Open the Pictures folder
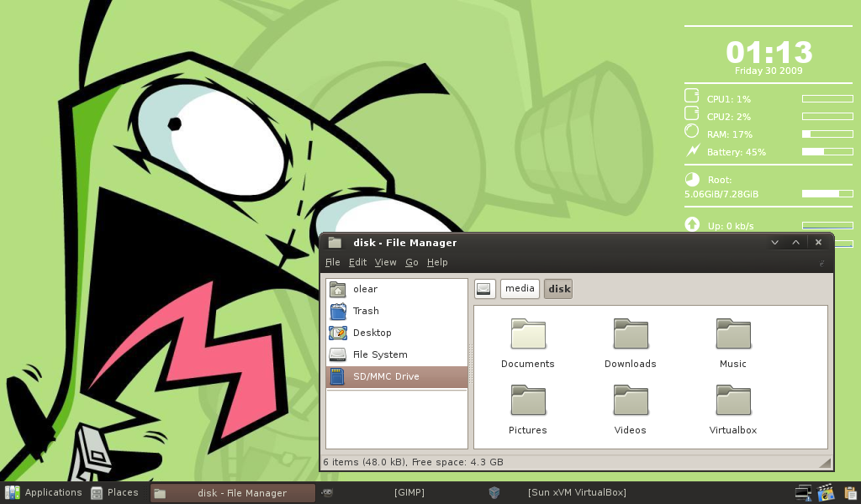861x504 pixels. [528, 410]
